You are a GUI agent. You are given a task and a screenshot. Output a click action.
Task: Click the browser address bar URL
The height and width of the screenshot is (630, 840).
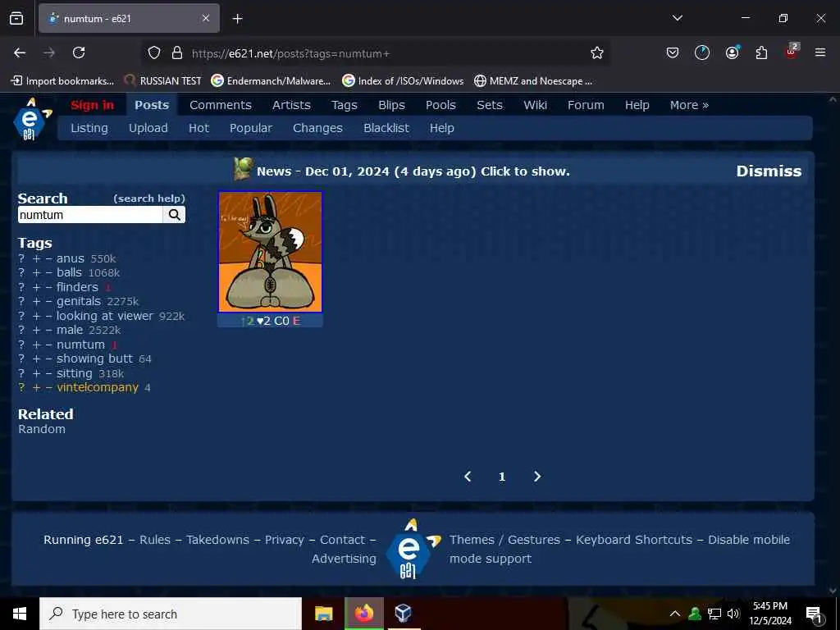pyautogui.click(x=290, y=53)
